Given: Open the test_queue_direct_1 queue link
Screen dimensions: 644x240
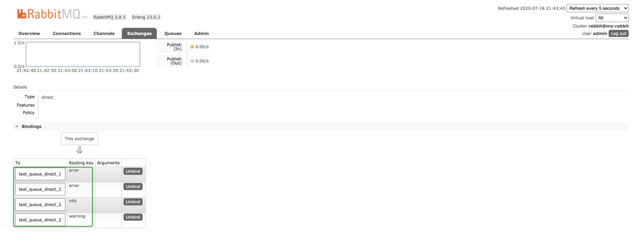Looking at the screenshot, I should tap(40, 174).
